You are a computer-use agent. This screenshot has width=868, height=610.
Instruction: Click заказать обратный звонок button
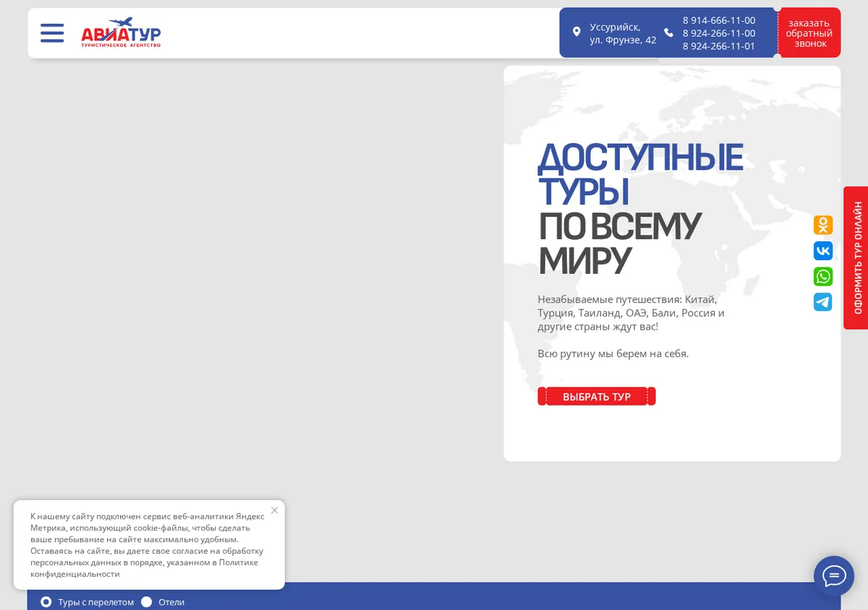click(x=809, y=33)
